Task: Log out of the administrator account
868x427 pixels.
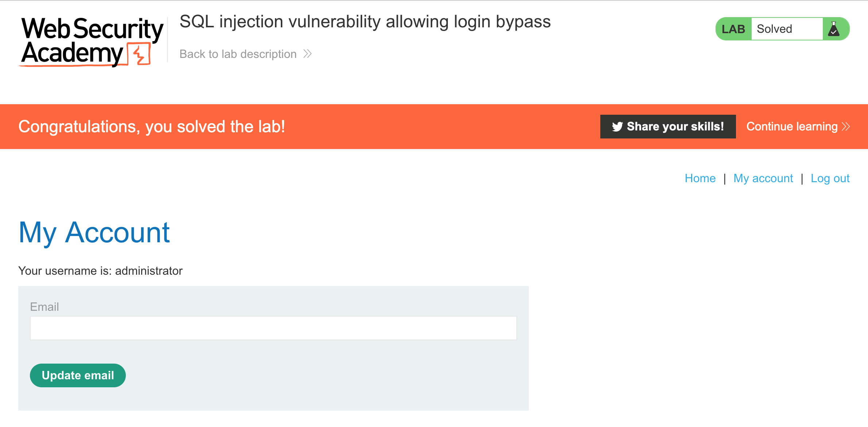Action: (x=830, y=178)
